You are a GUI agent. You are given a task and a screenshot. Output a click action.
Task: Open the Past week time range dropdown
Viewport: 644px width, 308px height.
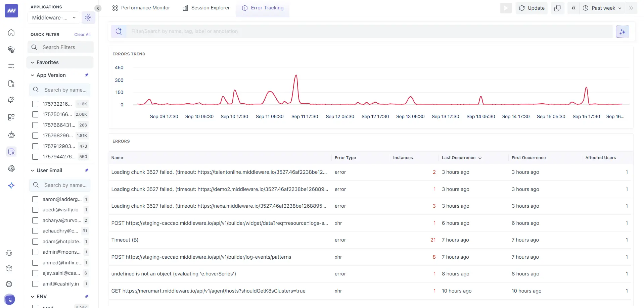pyautogui.click(x=602, y=8)
